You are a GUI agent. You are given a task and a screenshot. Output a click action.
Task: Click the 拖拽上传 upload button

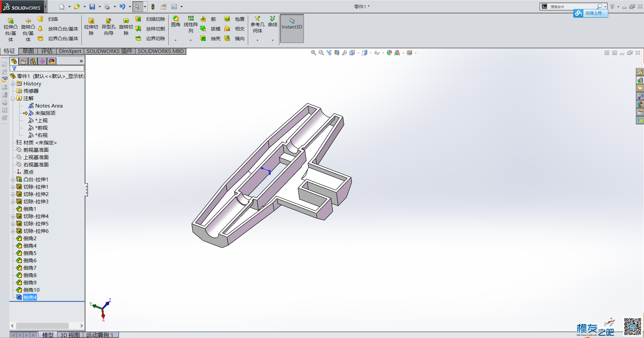click(x=590, y=13)
